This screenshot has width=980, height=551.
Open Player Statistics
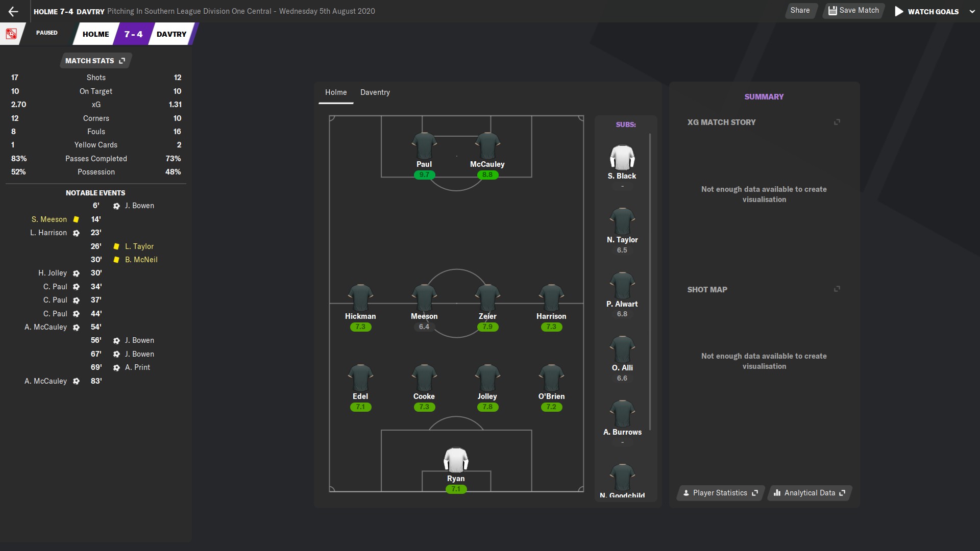tap(720, 493)
